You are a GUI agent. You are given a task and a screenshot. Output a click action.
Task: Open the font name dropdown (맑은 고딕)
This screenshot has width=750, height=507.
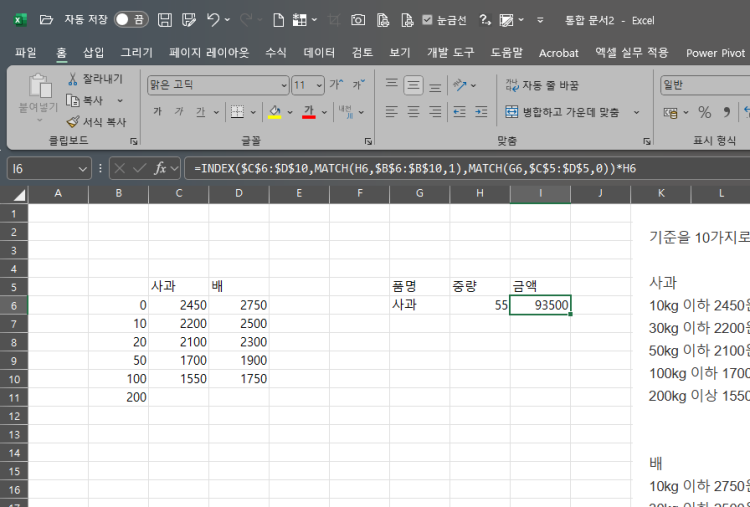point(282,86)
